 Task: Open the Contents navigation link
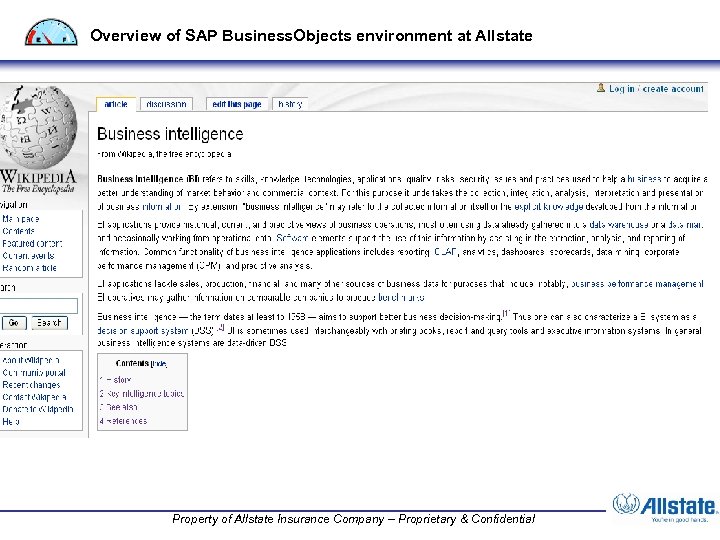(18, 231)
